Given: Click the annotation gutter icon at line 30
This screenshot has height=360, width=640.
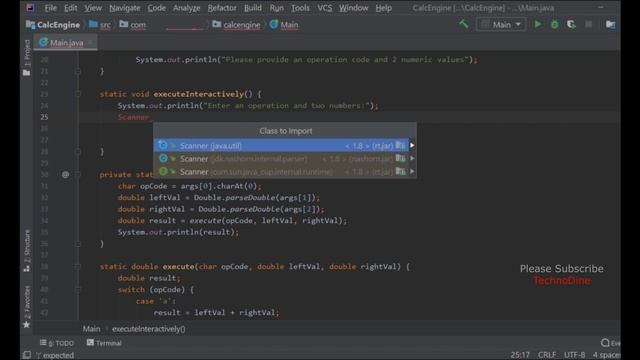Looking at the screenshot, I should point(65,175).
